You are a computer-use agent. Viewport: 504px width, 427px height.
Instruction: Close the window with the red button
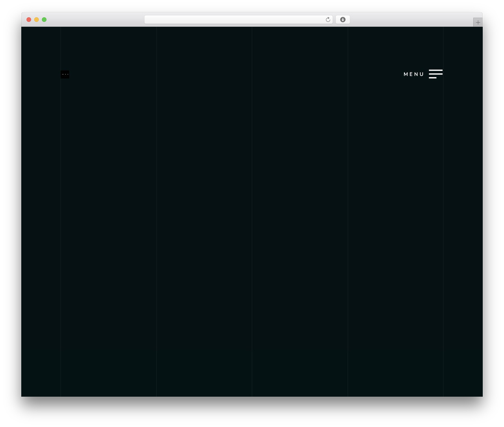point(29,20)
